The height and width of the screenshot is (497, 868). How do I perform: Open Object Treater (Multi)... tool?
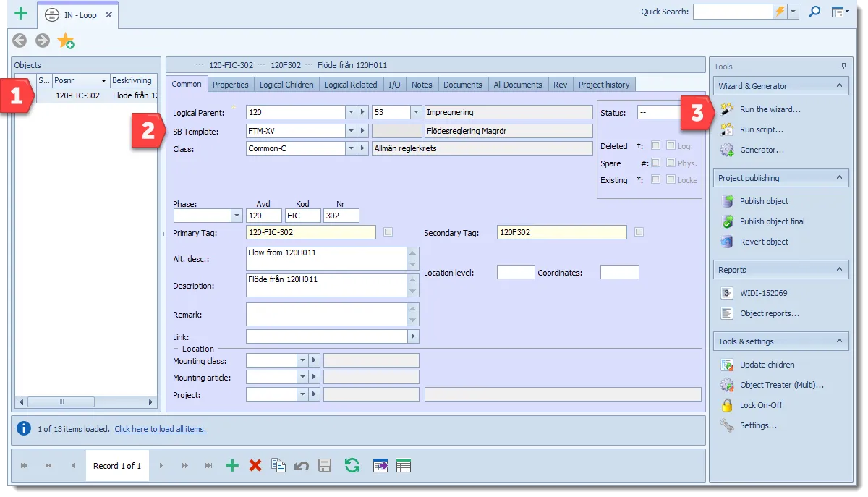[x=781, y=385]
